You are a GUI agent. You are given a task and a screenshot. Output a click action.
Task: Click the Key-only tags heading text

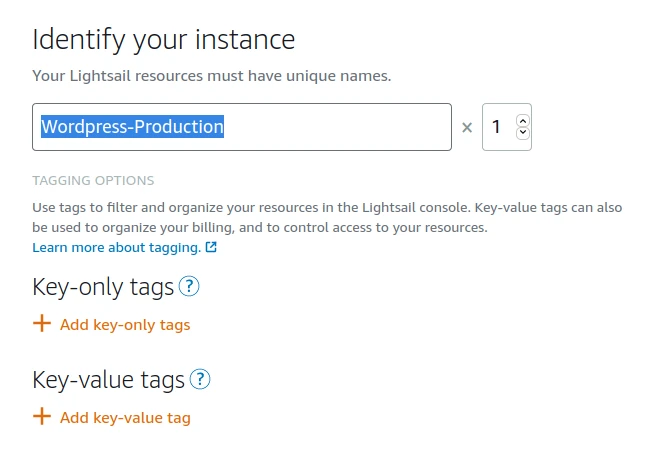click(103, 288)
